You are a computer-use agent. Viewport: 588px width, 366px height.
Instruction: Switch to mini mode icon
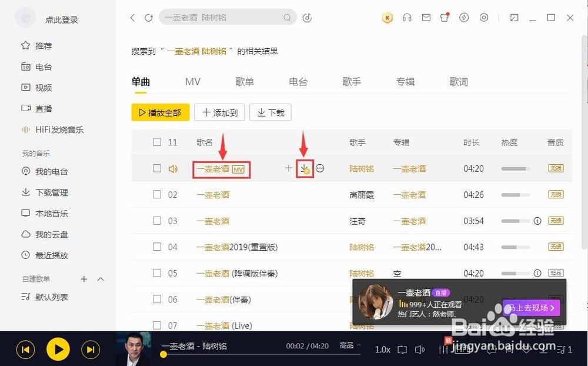[514, 18]
